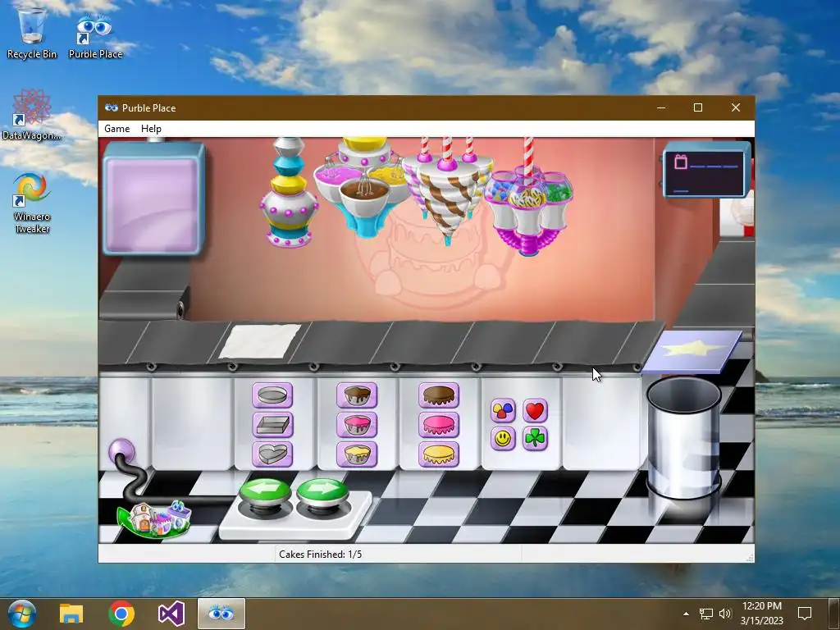Click the Purble Place taskbar button
Screen dimensions: 840x630
coord(221,614)
